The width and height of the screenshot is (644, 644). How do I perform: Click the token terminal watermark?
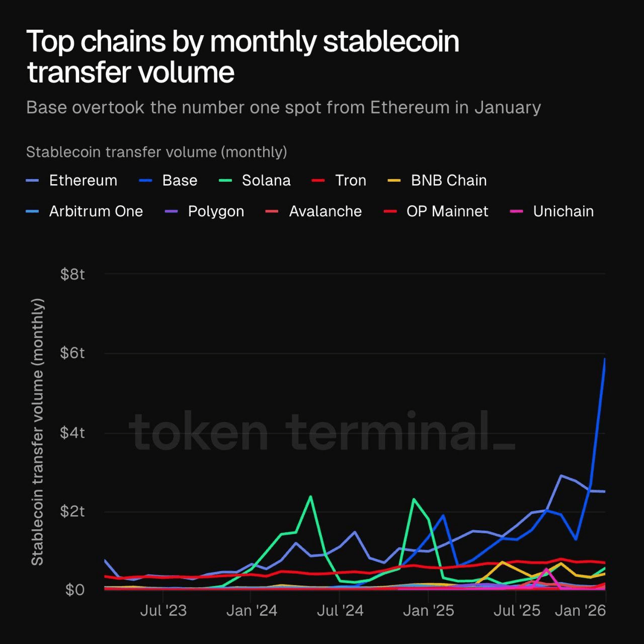[x=322, y=432]
